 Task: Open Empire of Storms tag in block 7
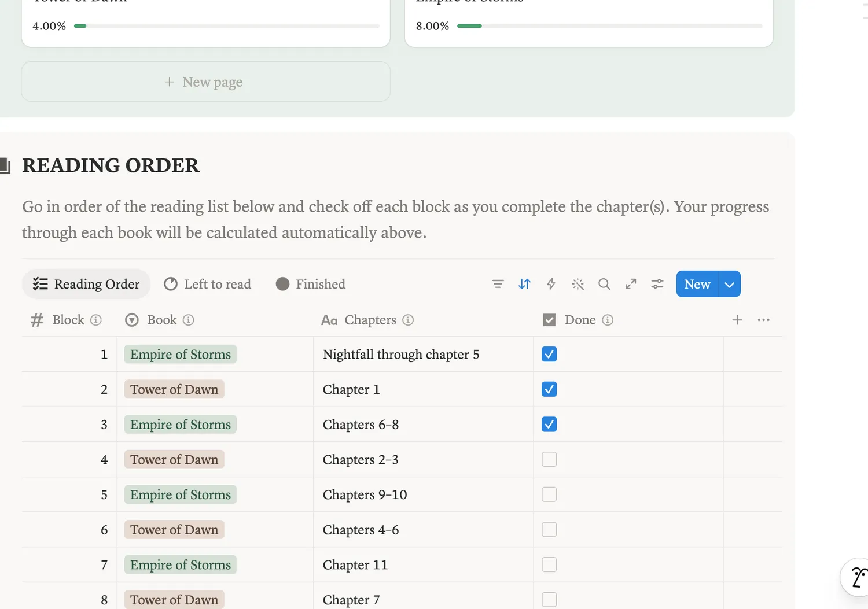click(181, 564)
